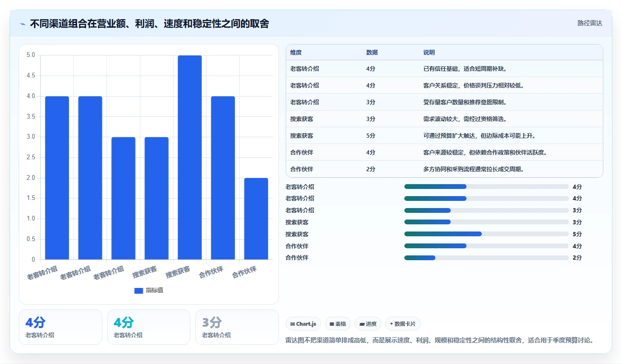This screenshot has height=364, width=622.
Task: Click the 0 y-axis tick label
Action: tap(33, 260)
